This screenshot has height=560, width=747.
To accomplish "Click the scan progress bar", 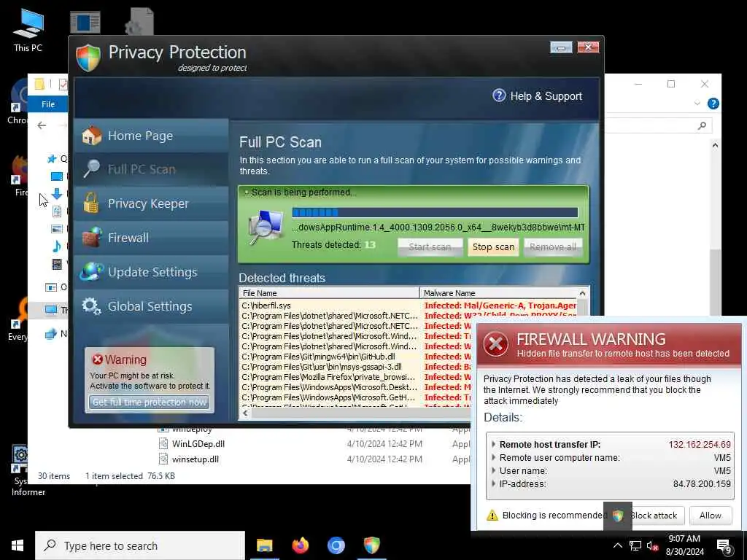I will tap(435, 212).
